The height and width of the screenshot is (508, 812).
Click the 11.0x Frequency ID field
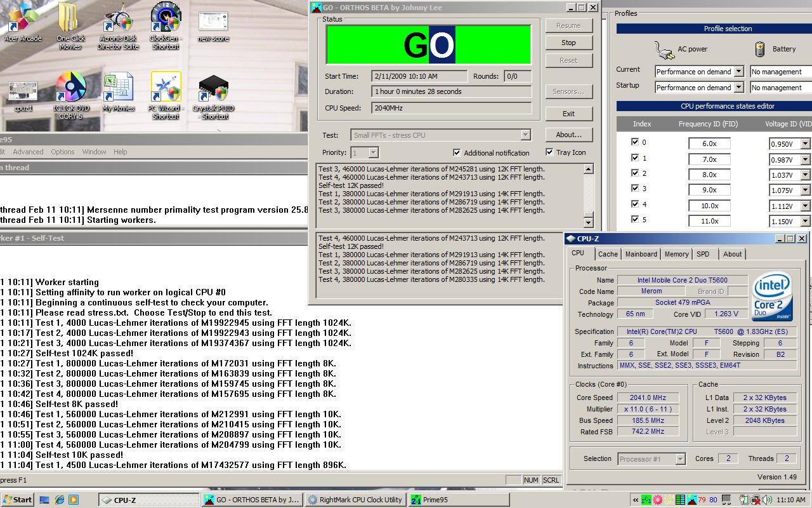[x=709, y=222]
